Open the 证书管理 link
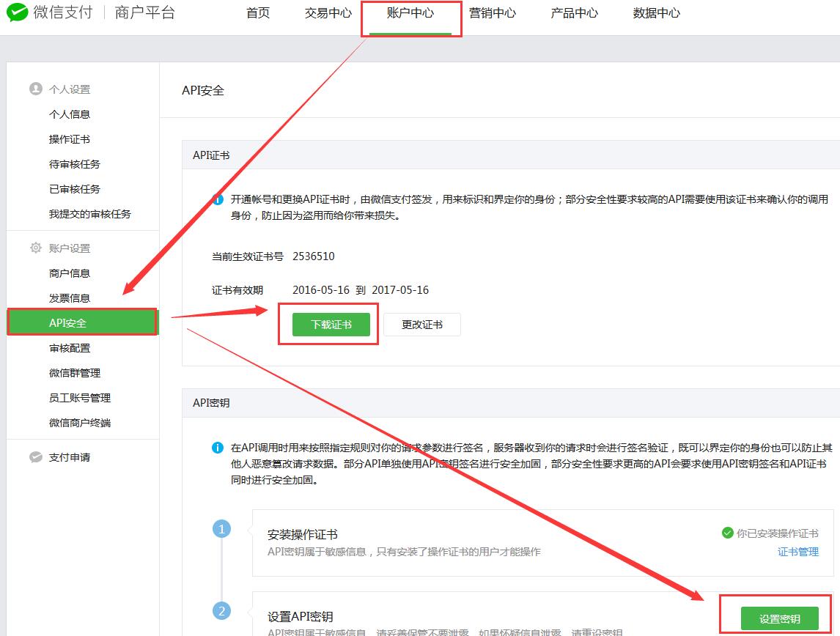The image size is (840, 636). coord(798,552)
